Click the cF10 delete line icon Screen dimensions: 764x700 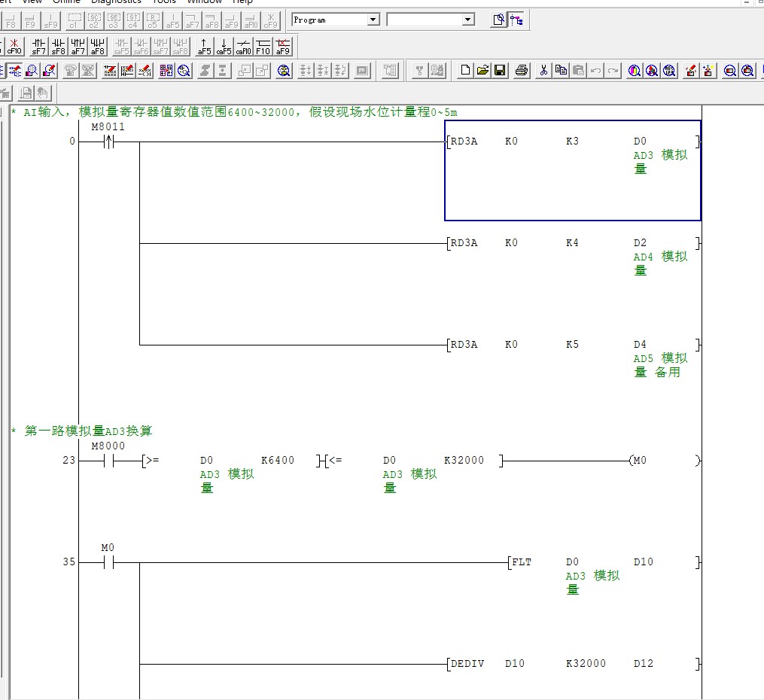pyautogui.click(x=14, y=47)
